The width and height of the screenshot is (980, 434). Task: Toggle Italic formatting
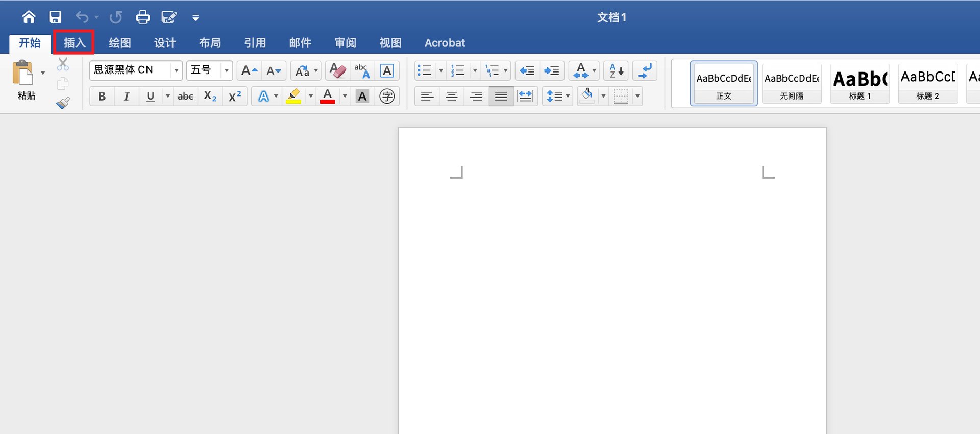(x=126, y=96)
